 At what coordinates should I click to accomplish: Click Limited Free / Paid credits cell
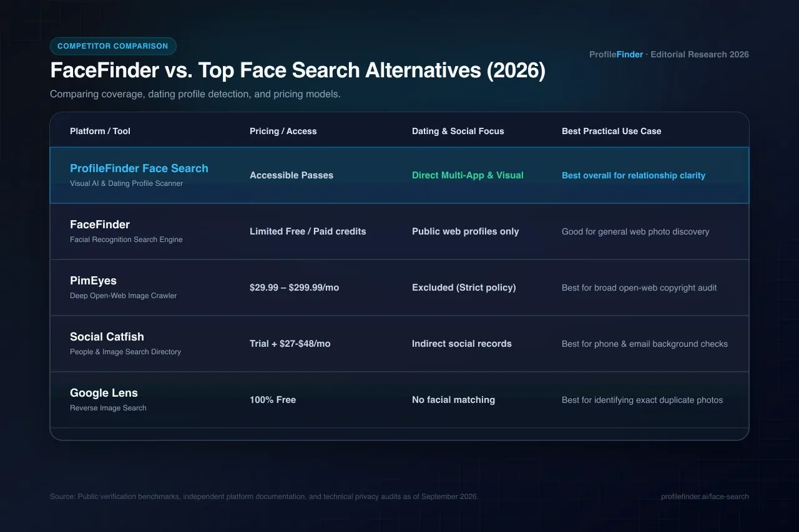(x=308, y=231)
